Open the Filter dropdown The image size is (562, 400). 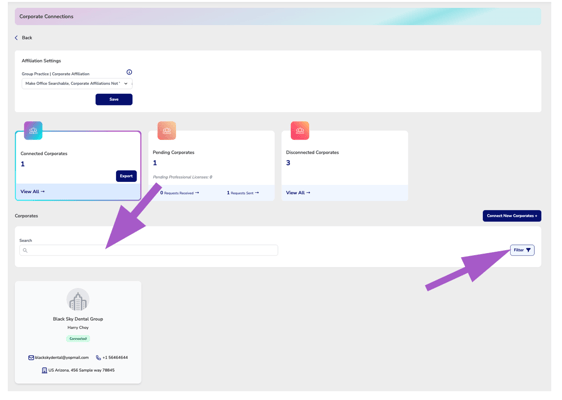pyautogui.click(x=522, y=250)
